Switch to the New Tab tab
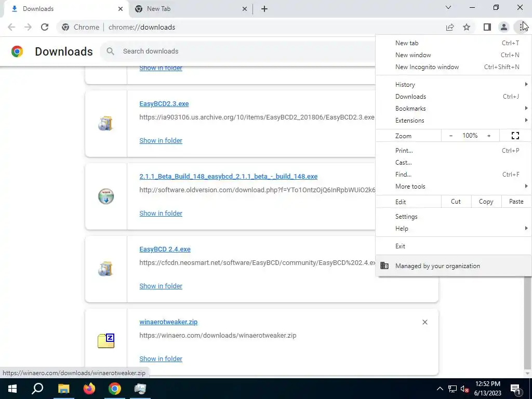Image resolution: width=532 pixels, height=399 pixels. [x=190, y=9]
